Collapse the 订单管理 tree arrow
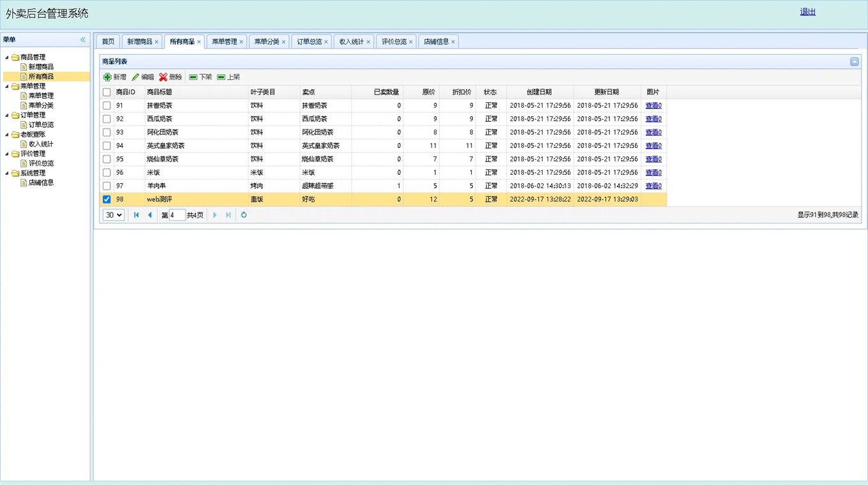Screen dimensions: 868x485 (7, 116)
